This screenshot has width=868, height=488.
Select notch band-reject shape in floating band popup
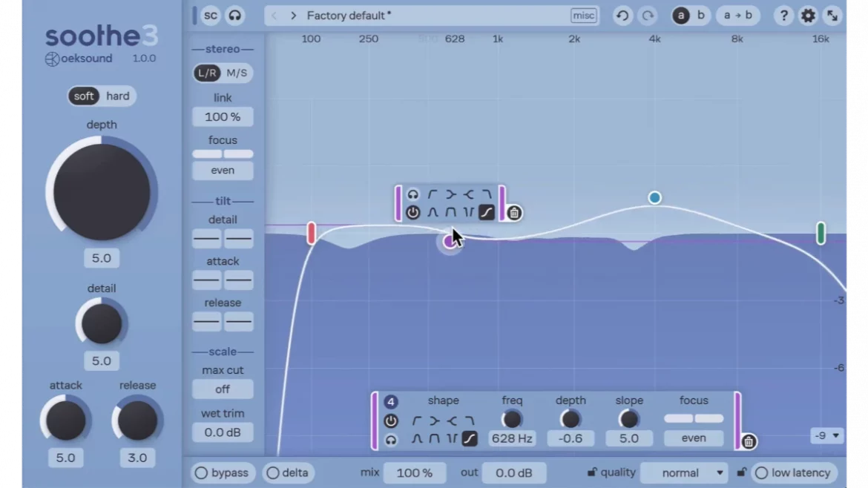(x=469, y=212)
